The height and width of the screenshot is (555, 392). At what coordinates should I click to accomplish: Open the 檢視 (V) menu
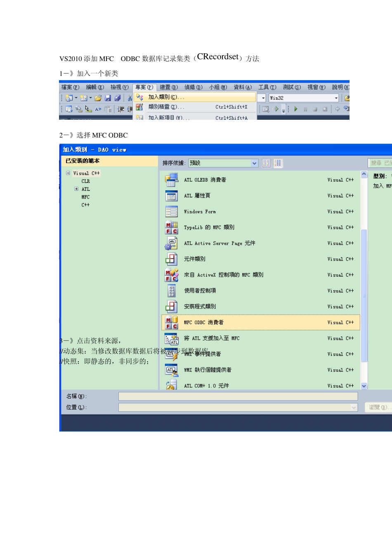coord(119,87)
